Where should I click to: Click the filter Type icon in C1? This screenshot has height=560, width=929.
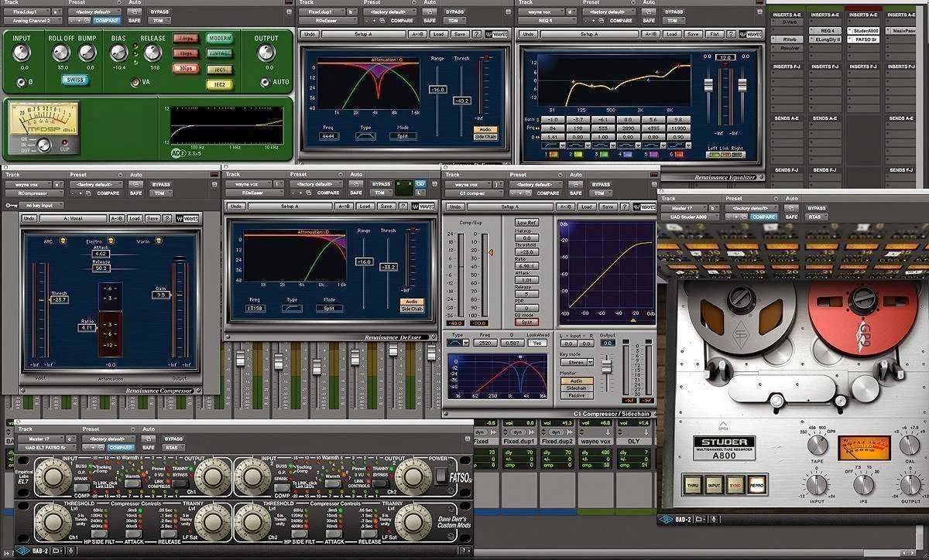pos(458,343)
